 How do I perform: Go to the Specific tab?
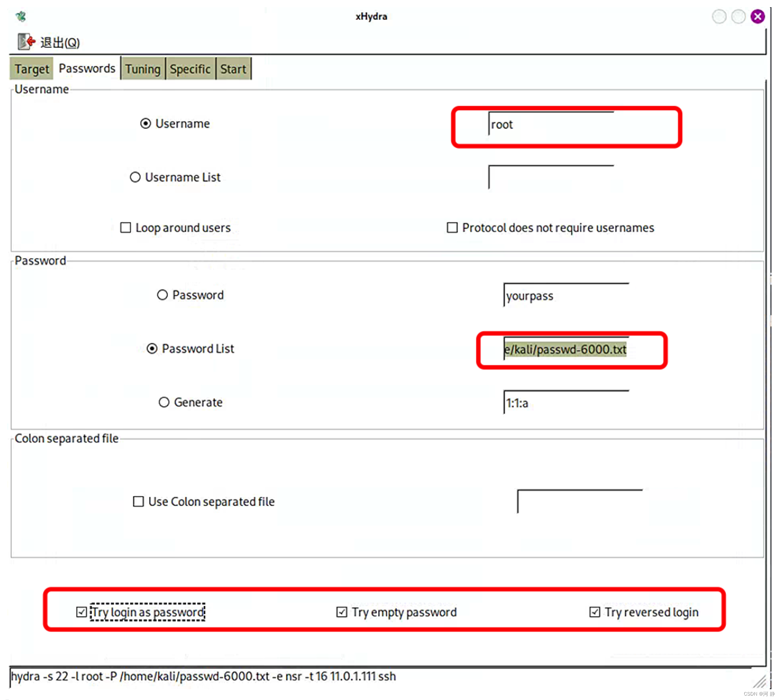tap(190, 69)
